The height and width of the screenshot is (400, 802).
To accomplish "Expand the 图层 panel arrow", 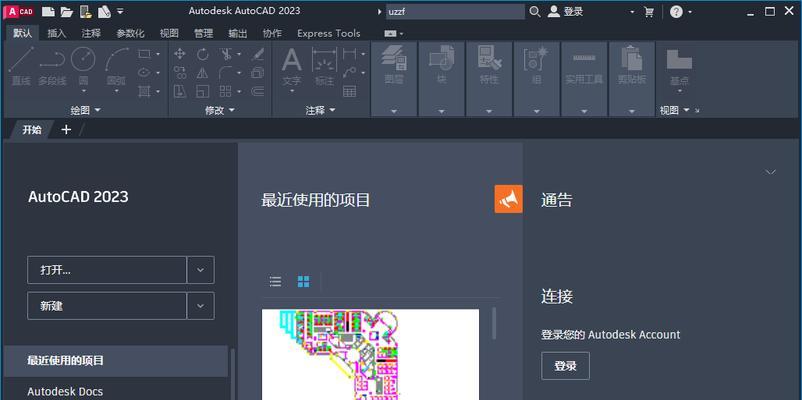I will pyautogui.click(x=394, y=111).
